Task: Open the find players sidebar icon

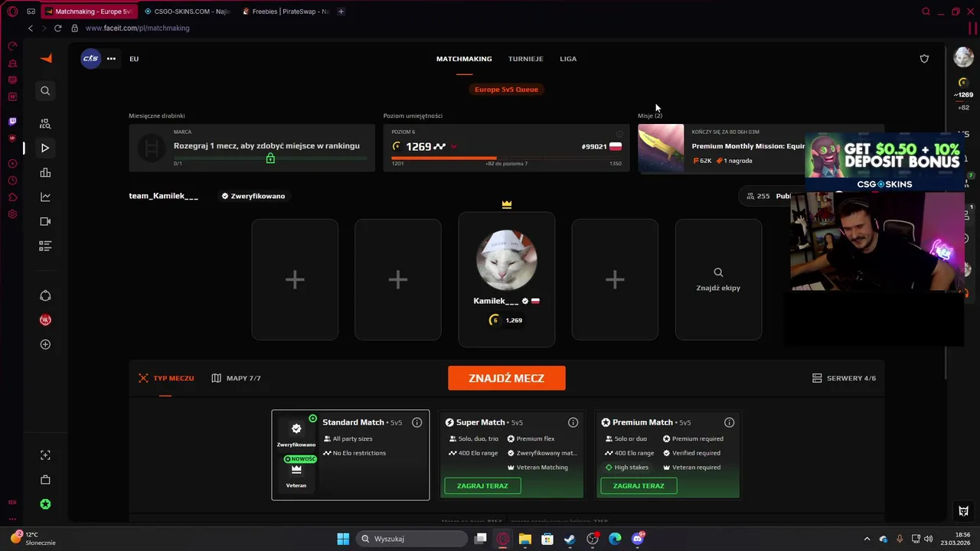Action: tap(45, 123)
